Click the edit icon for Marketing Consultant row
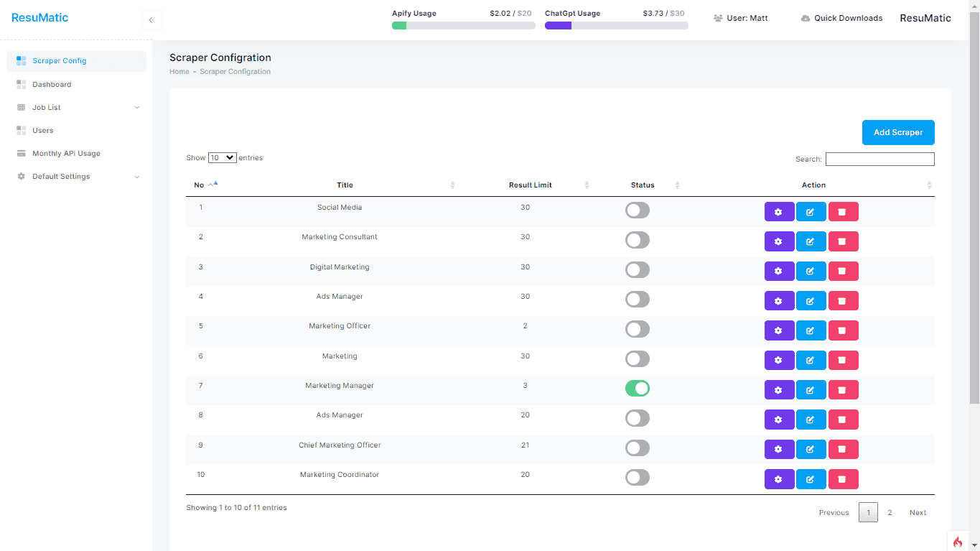Image resolution: width=980 pixels, height=551 pixels. pos(811,241)
